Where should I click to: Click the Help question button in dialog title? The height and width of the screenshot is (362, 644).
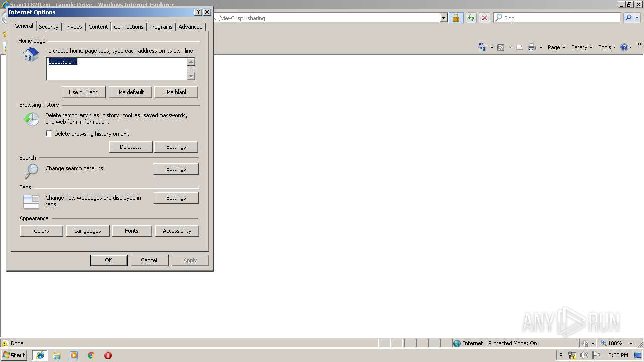198,12
